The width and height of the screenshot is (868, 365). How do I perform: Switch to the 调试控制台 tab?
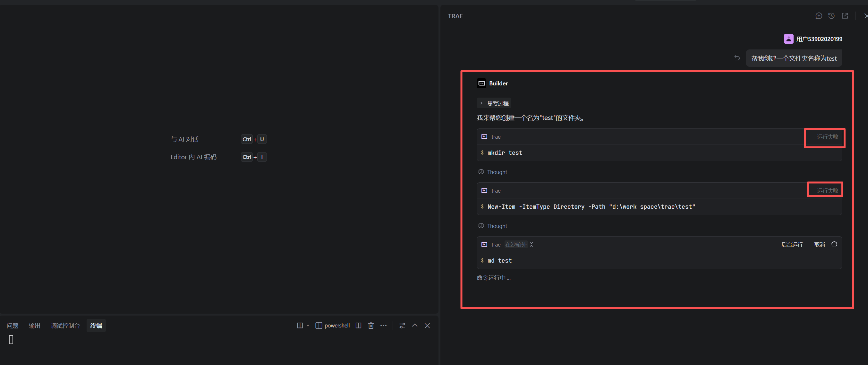click(x=65, y=326)
